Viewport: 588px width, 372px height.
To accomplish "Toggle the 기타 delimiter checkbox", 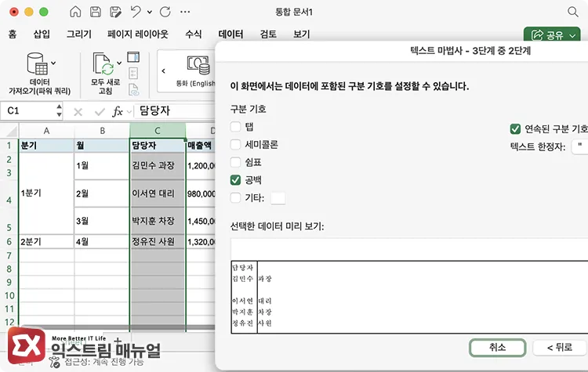I will click(x=235, y=198).
